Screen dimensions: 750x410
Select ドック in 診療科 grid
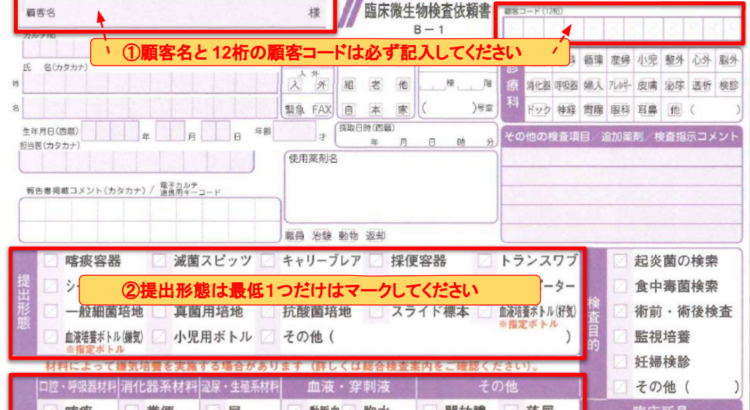[539, 110]
